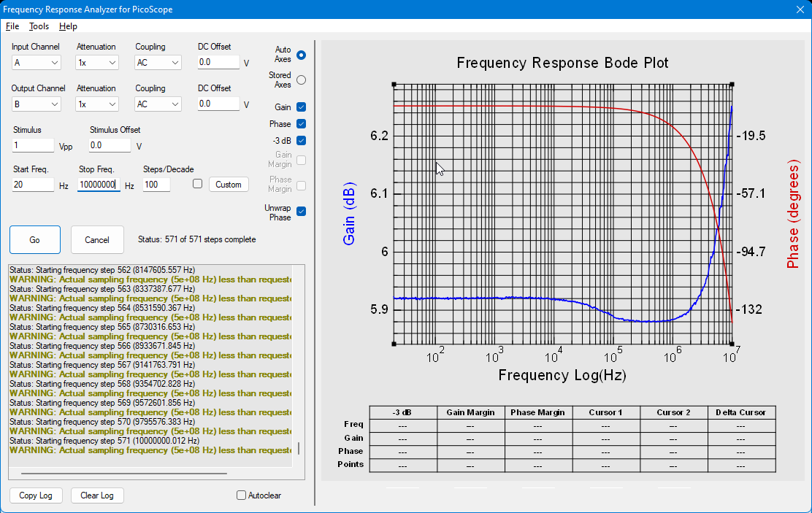Open the Tools menu
Image resolution: width=812 pixels, height=513 pixels.
click(x=39, y=26)
